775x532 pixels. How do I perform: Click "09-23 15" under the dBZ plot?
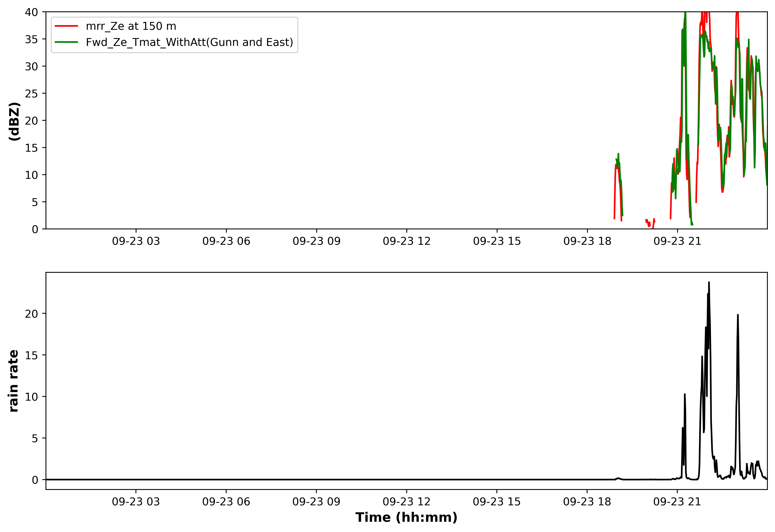[497, 241]
